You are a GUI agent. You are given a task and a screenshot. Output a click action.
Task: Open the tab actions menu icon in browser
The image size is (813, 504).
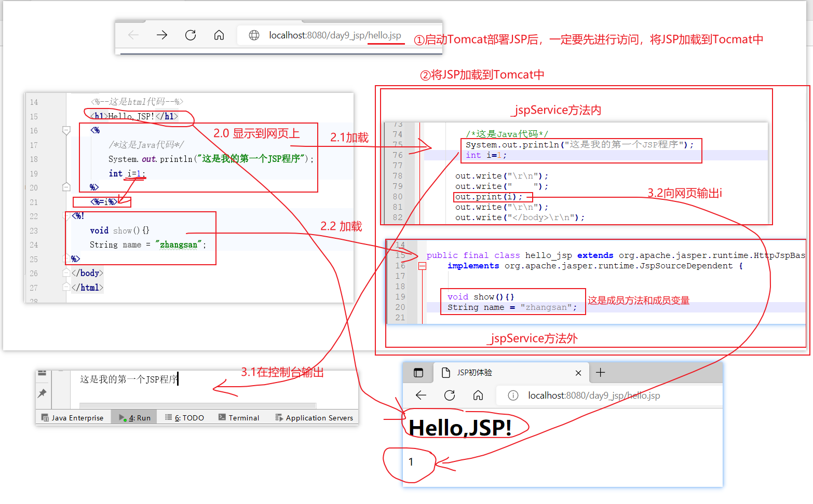(x=418, y=373)
